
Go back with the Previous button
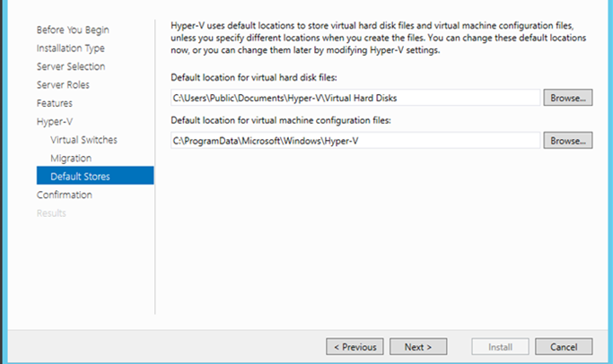(x=355, y=347)
